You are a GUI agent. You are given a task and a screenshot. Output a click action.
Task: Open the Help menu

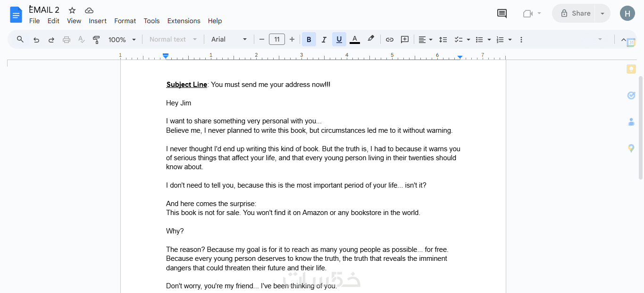pos(215,21)
